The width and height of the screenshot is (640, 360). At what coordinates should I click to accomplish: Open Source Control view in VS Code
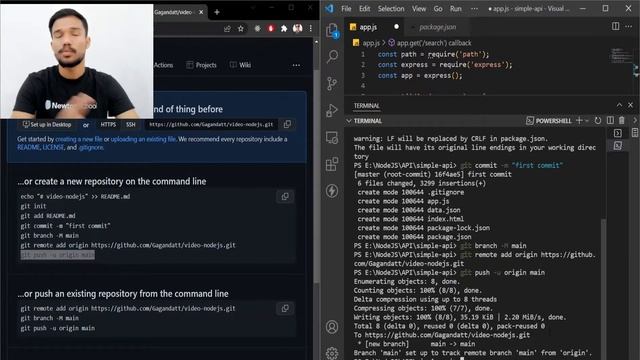[x=332, y=84]
